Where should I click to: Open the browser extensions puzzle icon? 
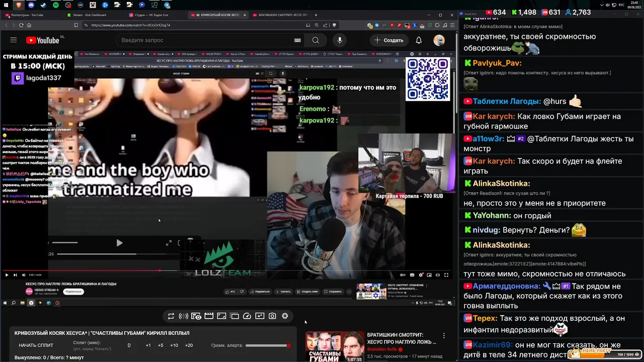click(436, 25)
